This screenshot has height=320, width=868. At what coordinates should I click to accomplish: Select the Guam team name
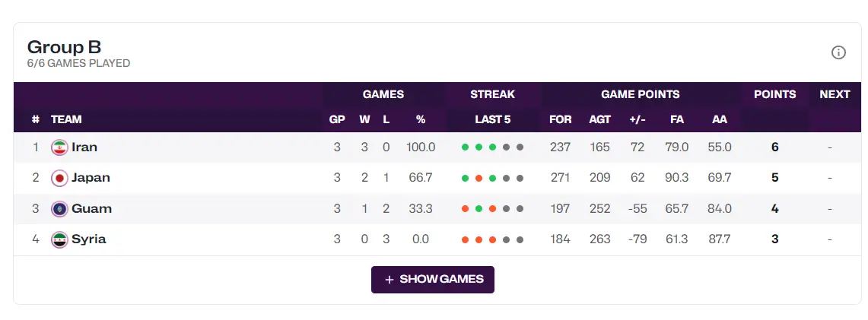[91, 209]
